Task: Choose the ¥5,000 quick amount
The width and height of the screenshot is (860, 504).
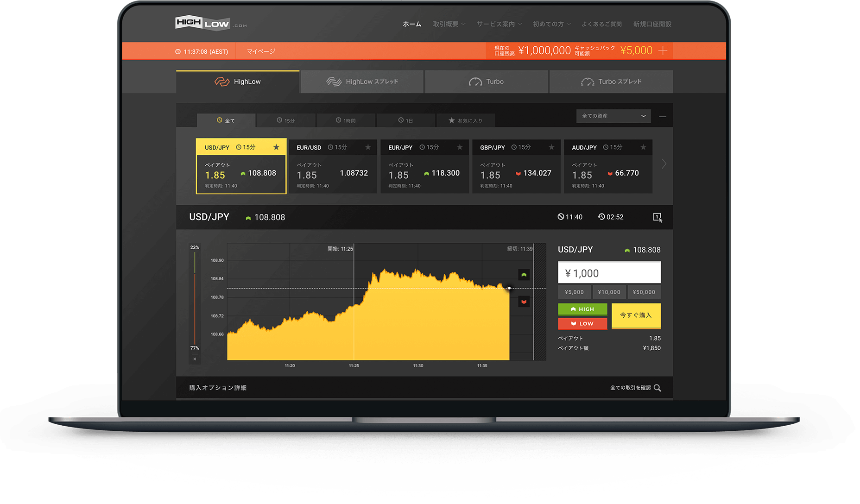Action: tap(574, 292)
